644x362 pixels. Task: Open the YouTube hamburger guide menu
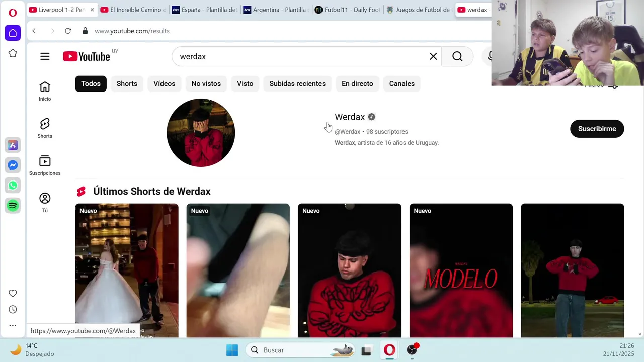coord(45,56)
